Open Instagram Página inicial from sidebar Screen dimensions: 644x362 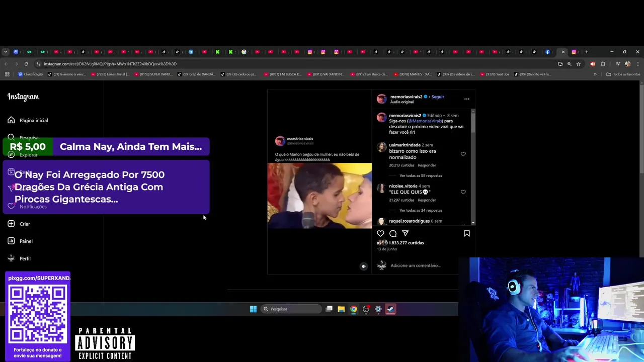[28, 120]
